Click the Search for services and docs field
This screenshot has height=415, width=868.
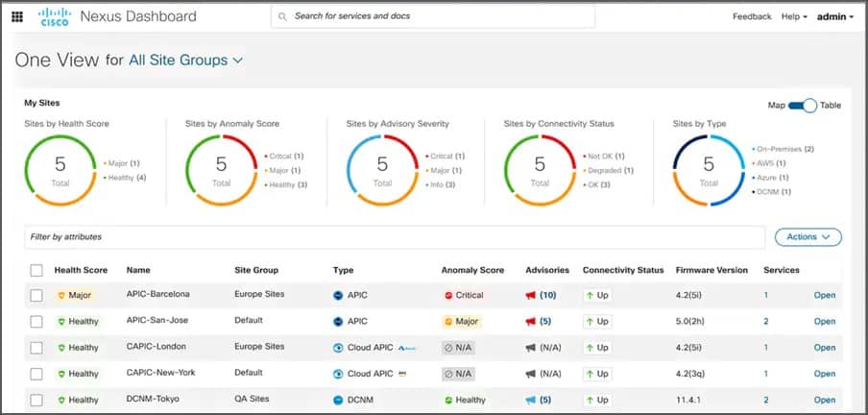point(433,16)
